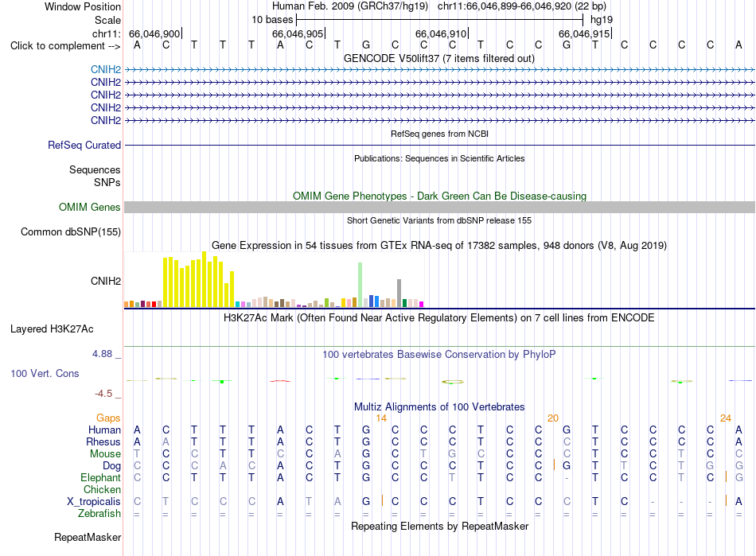Click the -4.5 lower scale value
The height and width of the screenshot is (556, 756).
[x=103, y=394]
